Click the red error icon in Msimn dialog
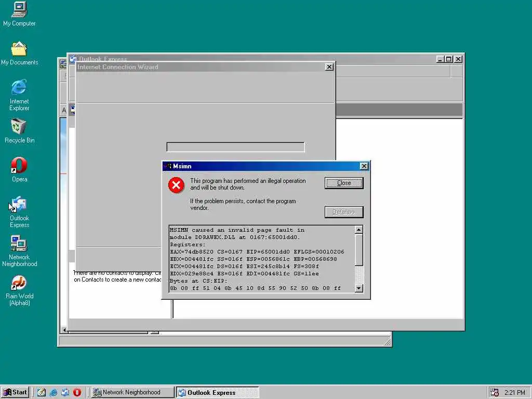 click(176, 185)
